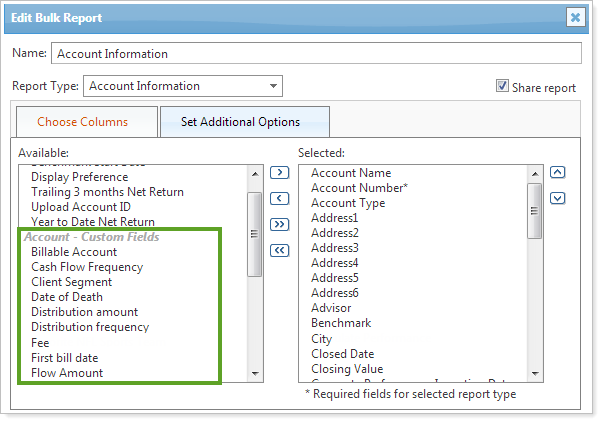Close the Edit Bulk Report dialog
The height and width of the screenshot is (423, 602).
(x=576, y=17)
